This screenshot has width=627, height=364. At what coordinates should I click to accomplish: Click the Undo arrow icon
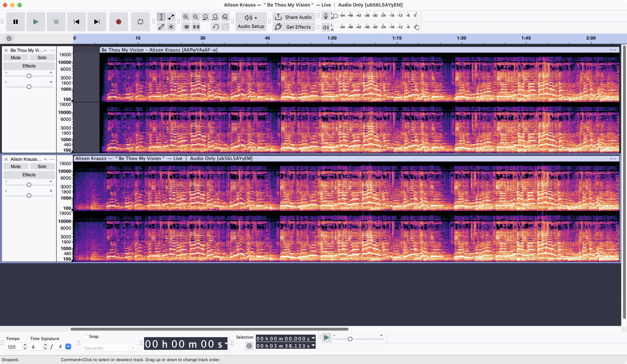pos(216,27)
